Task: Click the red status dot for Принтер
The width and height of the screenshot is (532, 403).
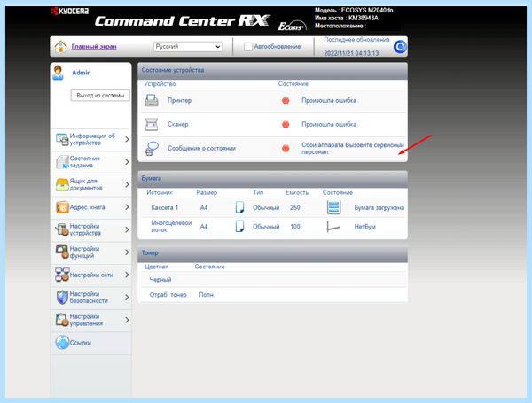Action: tap(286, 100)
